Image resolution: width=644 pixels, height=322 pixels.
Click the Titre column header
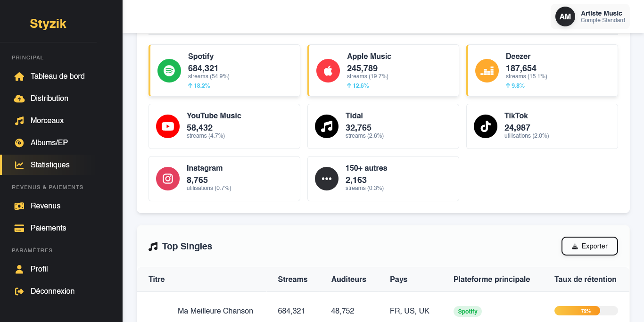pos(157,280)
